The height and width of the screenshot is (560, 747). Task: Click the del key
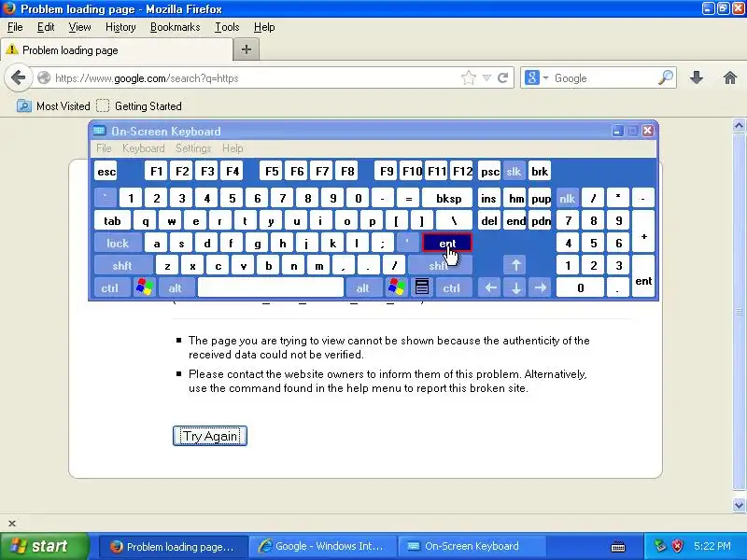pyautogui.click(x=489, y=221)
